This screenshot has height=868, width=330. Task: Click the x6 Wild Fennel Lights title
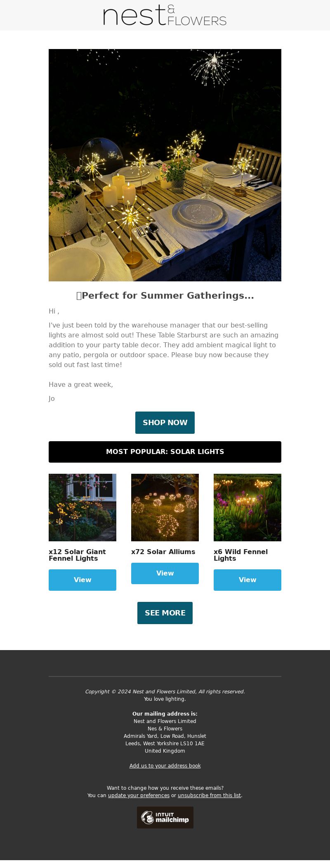pos(241,555)
